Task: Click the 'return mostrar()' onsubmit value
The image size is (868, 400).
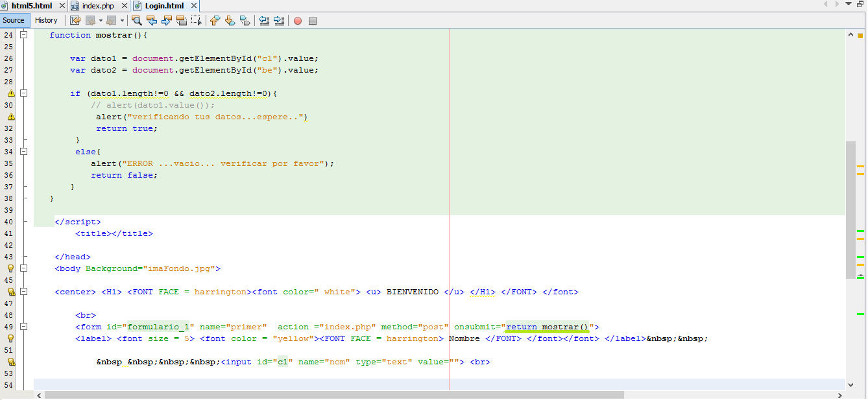Action: pyautogui.click(x=546, y=327)
